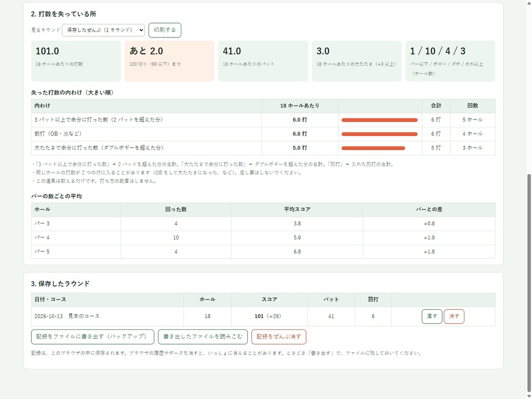Click the 5.9 average score value
The height and width of the screenshot is (399, 532).
point(297,237)
